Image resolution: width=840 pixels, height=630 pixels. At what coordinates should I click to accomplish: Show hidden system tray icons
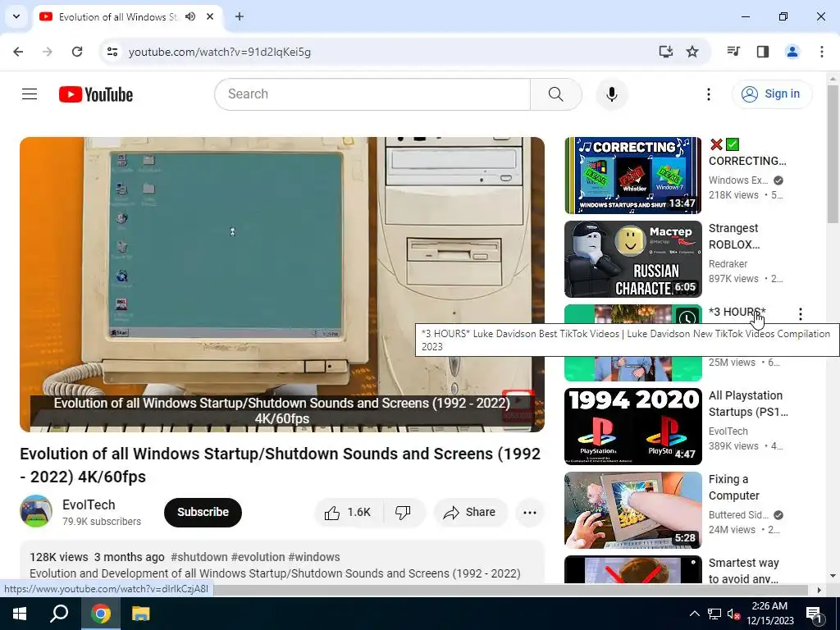click(x=694, y=614)
